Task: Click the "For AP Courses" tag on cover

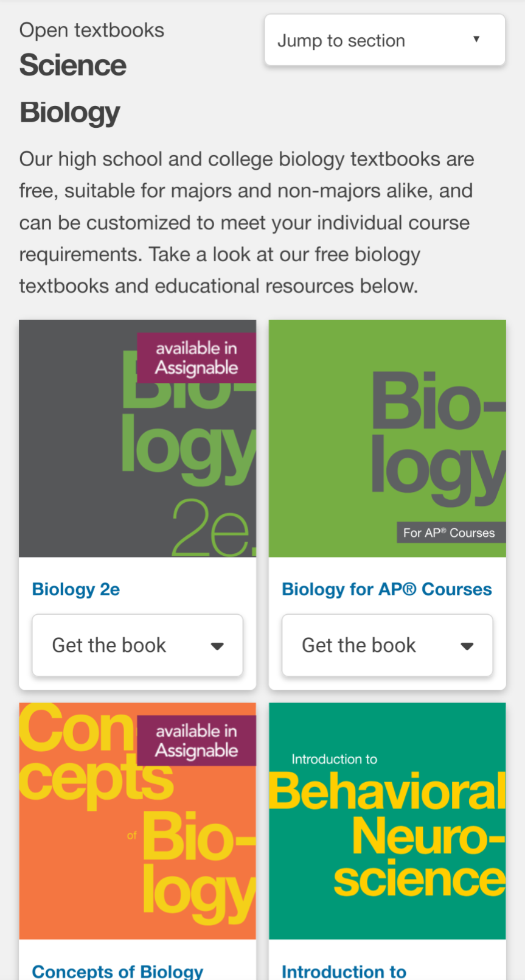Action: click(x=449, y=533)
